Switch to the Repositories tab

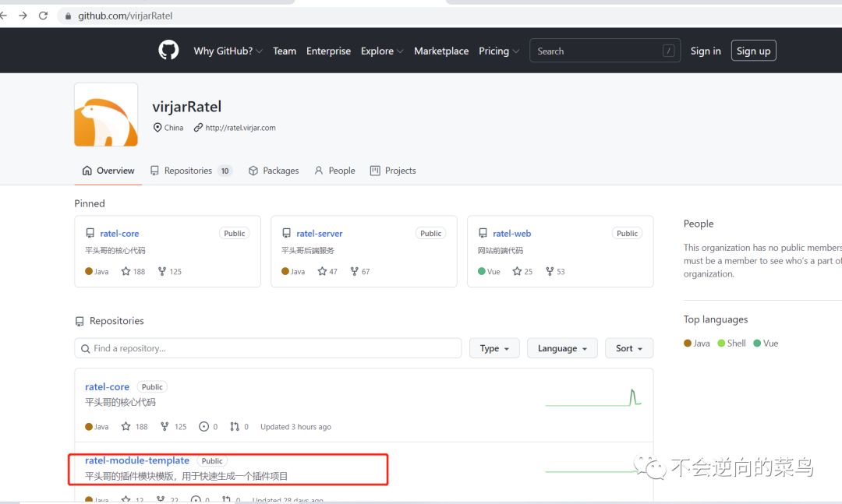(x=191, y=171)
